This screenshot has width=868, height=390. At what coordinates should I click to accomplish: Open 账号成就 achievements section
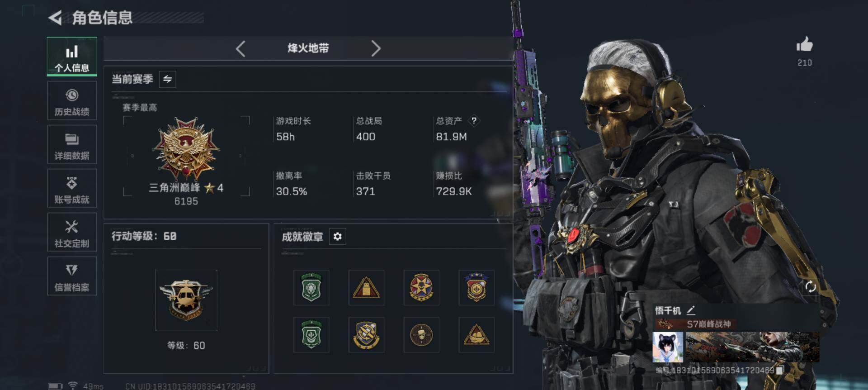pyautogui.click(x=72, y=189)
